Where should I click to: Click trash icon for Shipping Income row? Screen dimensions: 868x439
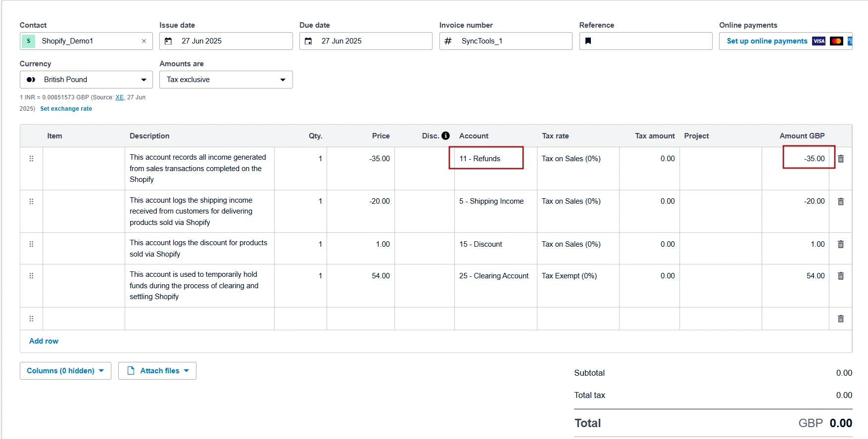coord(840,201)
